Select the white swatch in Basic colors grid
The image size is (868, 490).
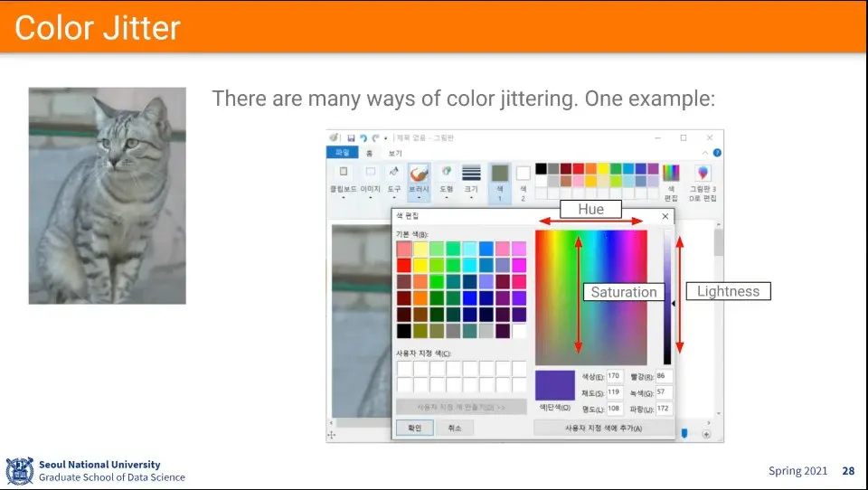click(x=519, y=331)
